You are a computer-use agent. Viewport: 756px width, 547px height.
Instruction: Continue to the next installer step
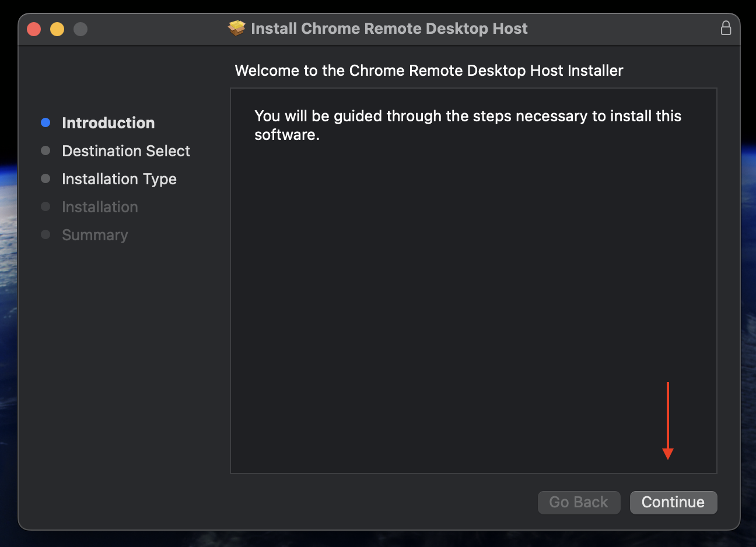tap(673, 502)
